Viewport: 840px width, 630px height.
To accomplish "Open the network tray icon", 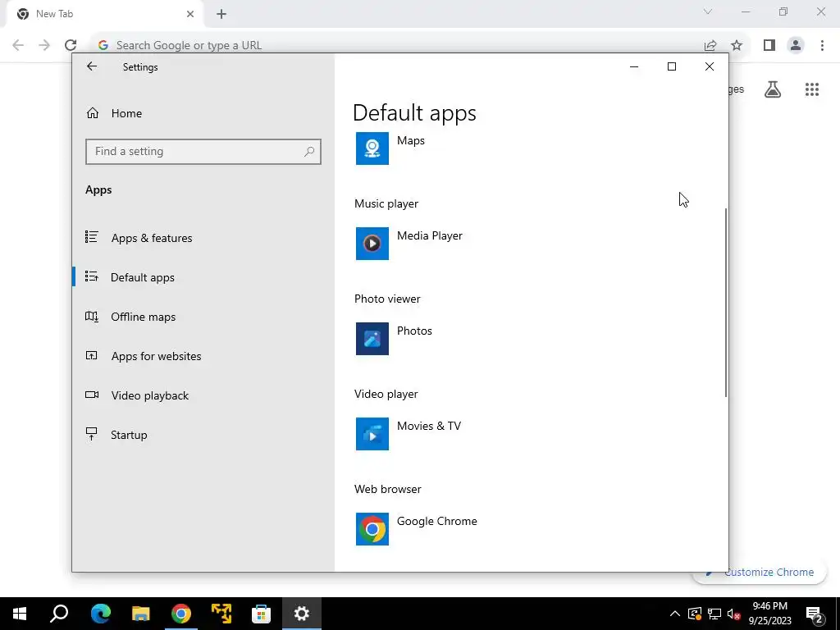I will (x=714, y=614).
